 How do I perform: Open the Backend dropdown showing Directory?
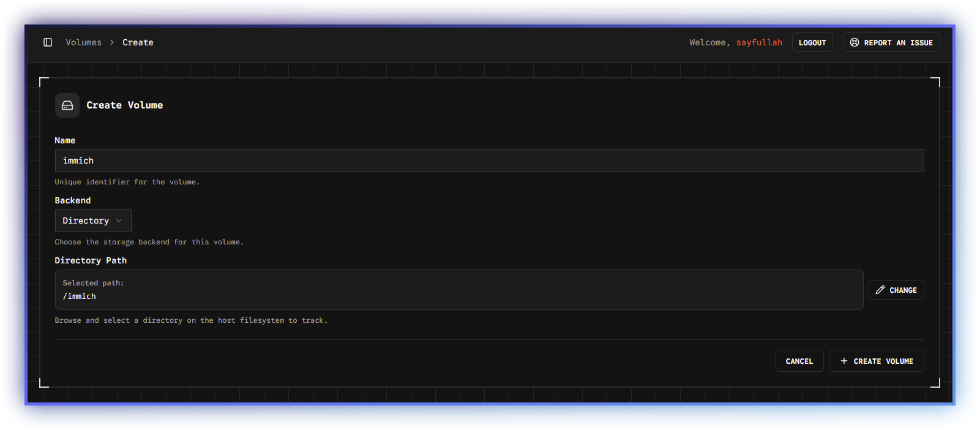(93, 221)
